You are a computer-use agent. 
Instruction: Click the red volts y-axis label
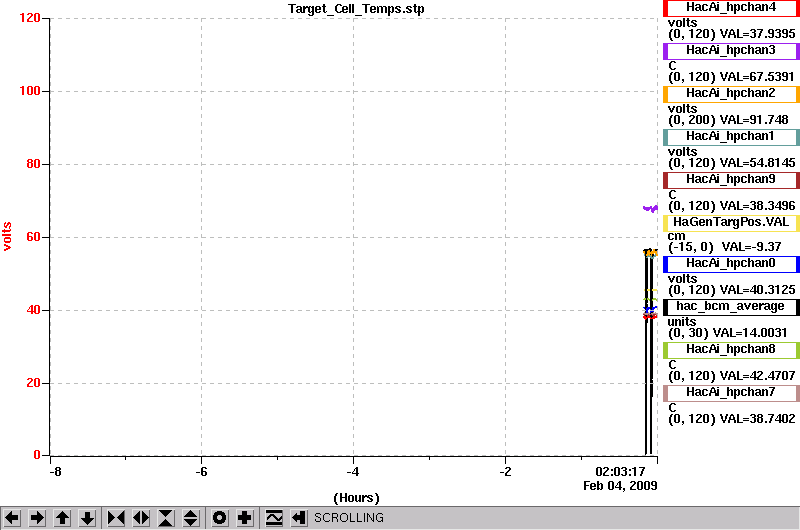click(x=7, y=236)
